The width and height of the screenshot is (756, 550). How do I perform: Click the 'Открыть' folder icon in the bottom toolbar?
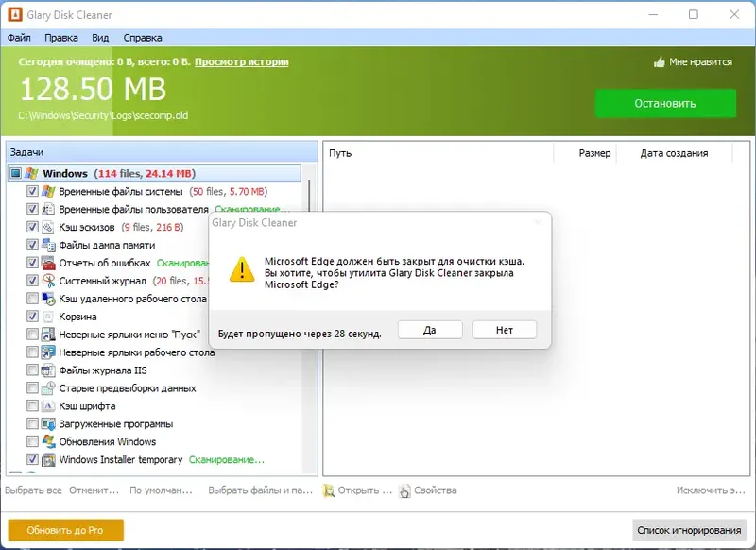(329, 490)
